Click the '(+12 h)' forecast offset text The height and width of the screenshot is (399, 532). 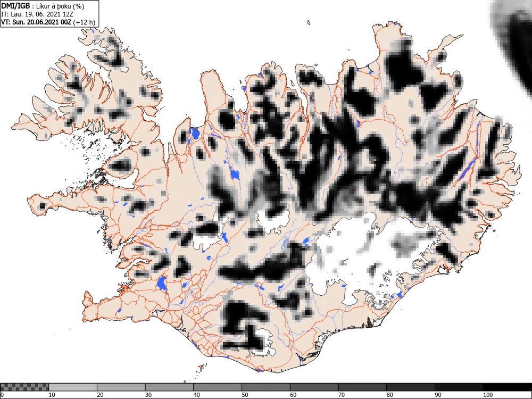click(x=84, y=22)
